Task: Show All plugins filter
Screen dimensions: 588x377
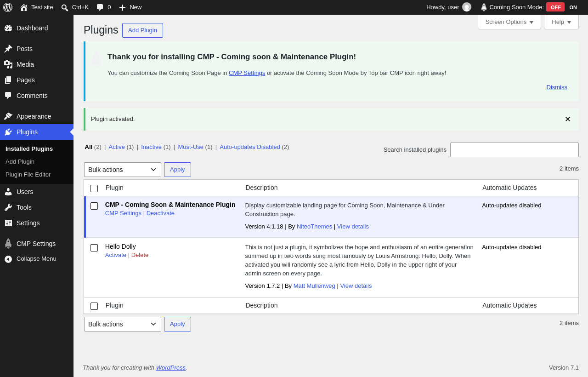Action: [89, 147]
